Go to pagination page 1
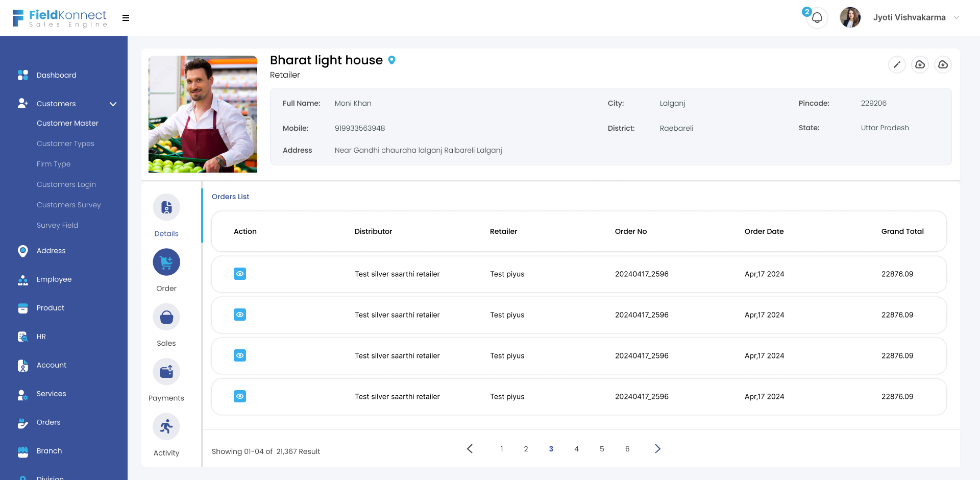The image size is (980, 480). (502, 449)
